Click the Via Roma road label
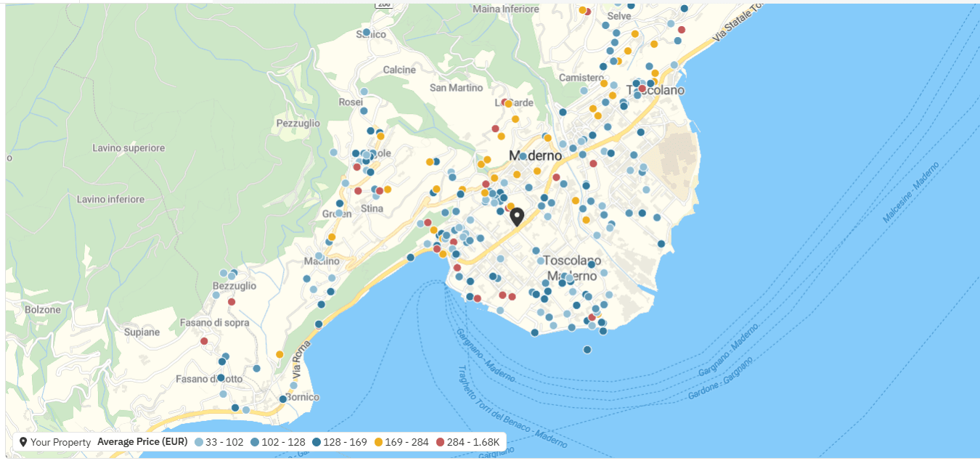Viewport: 980px width, 466px height. point(301,358)
